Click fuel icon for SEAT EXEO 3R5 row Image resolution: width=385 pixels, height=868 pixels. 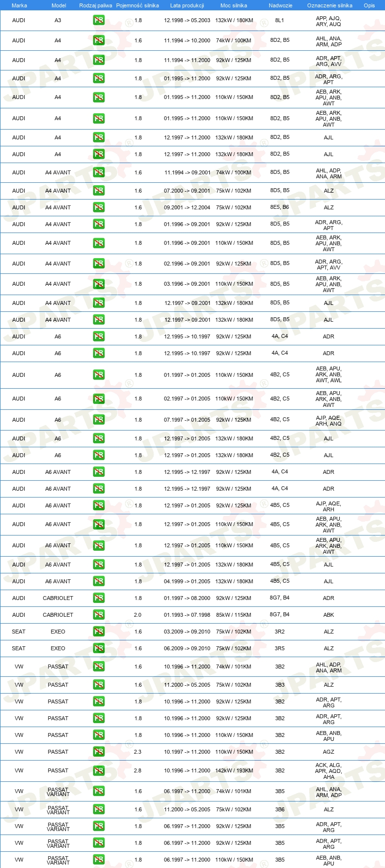(x=98, y=648)
